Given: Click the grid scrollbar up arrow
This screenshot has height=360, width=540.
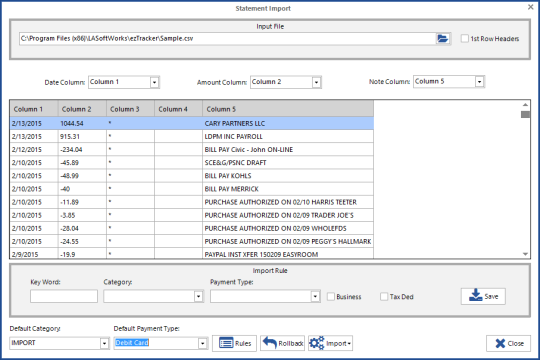Looking at the screenshot, I should (525, 105).
